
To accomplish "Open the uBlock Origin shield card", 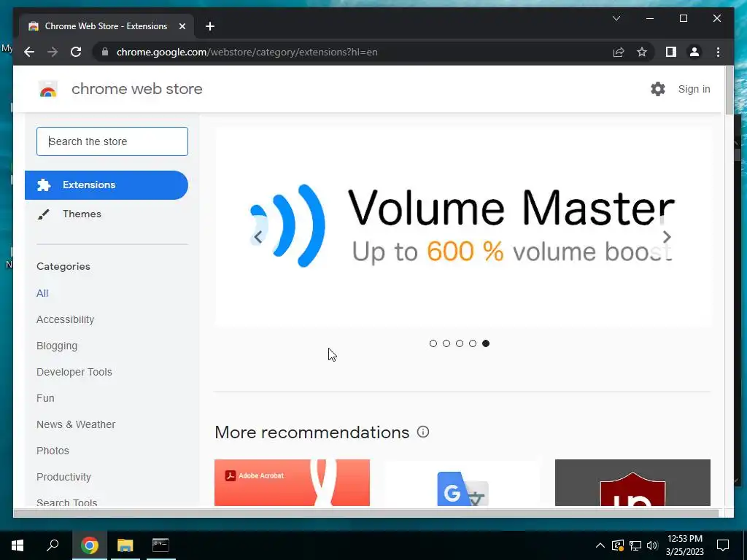I will 632,483.
